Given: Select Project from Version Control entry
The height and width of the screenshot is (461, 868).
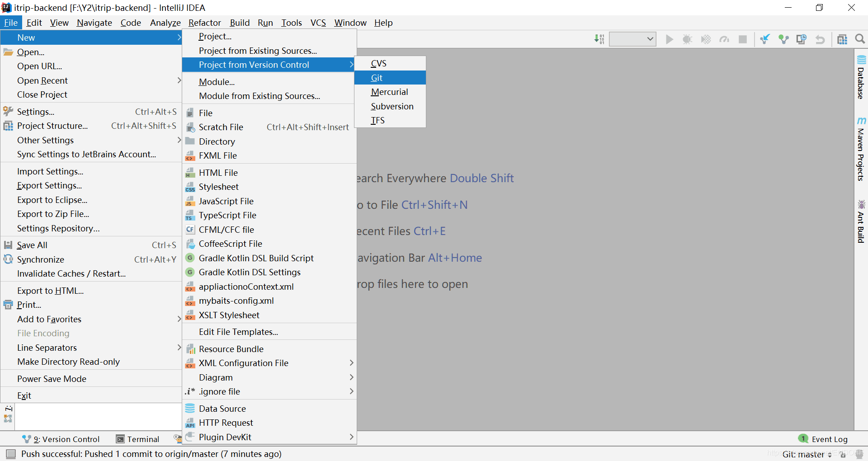Looking at the screenshot, I should point(269,65).
